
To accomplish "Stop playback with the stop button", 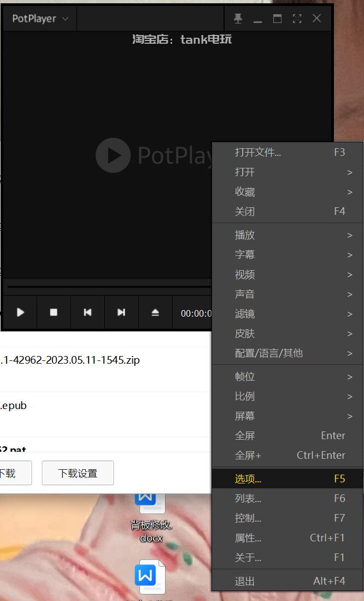I will click(54, 312).
